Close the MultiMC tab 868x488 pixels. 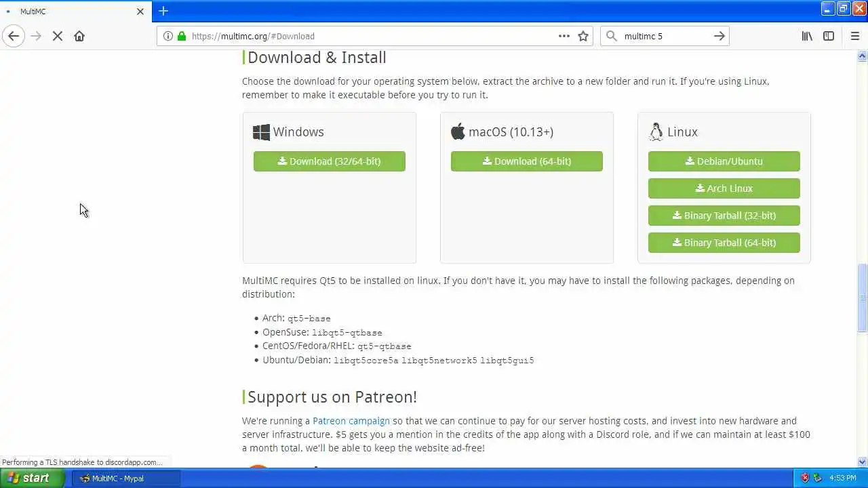pyautogui.click(x=140, y=12)
